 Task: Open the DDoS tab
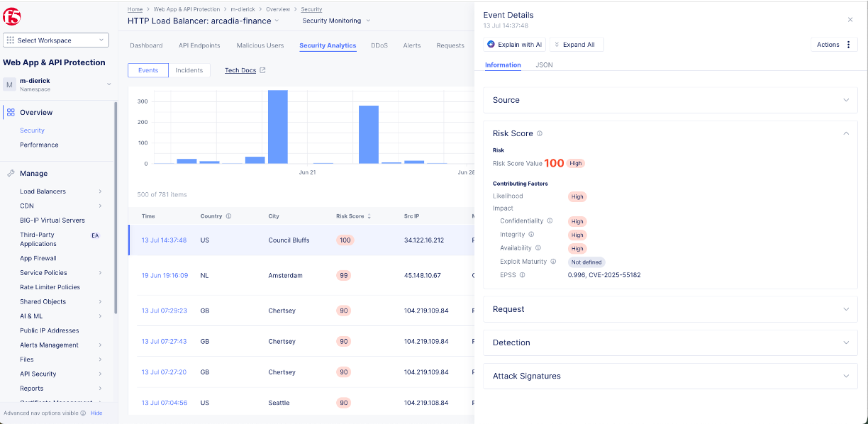pos(379,45)
